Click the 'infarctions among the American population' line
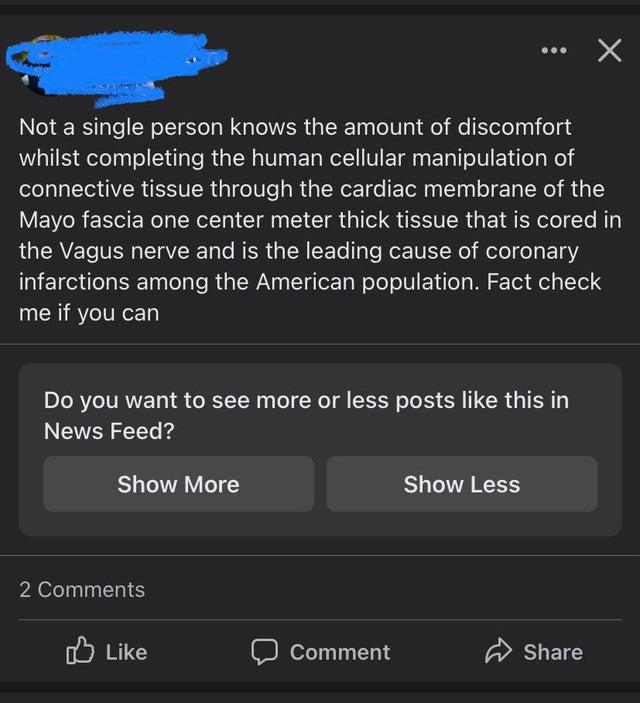640x703 pixels. (310, 282)
